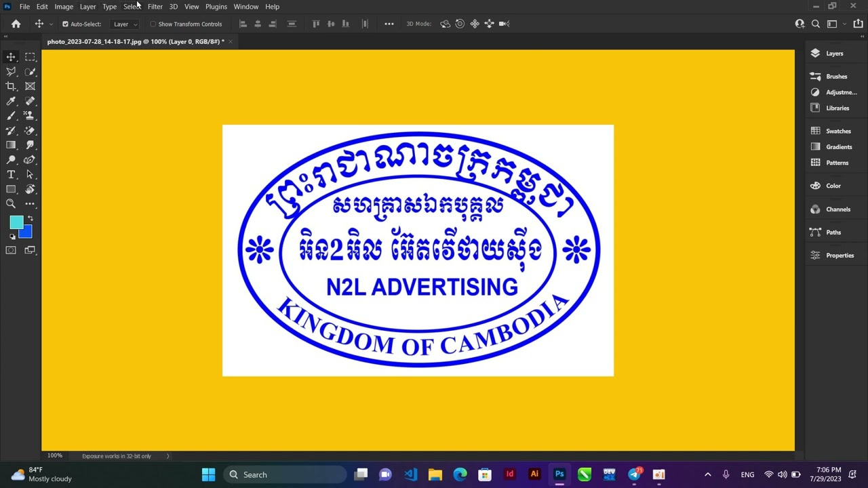
Task: Expand Move tool preset picker arrow
Action: (51, 24)
